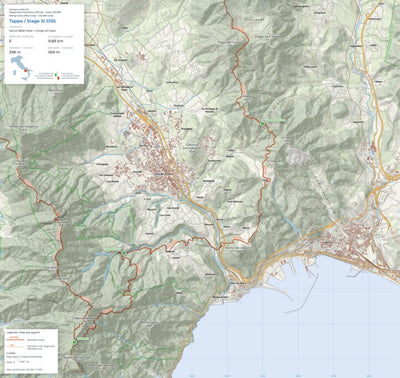
Task: Click the green waypoint marker at trail's southern end
Action: [75, 342]
